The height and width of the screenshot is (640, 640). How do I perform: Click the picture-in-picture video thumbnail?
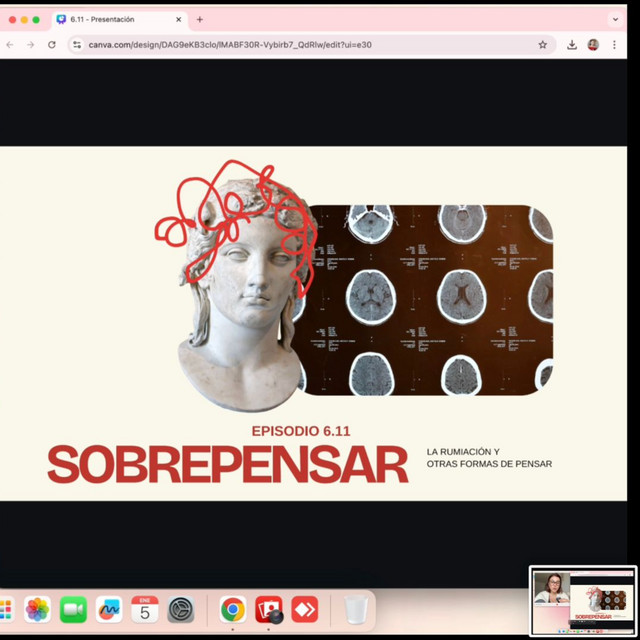click(583, 600)
